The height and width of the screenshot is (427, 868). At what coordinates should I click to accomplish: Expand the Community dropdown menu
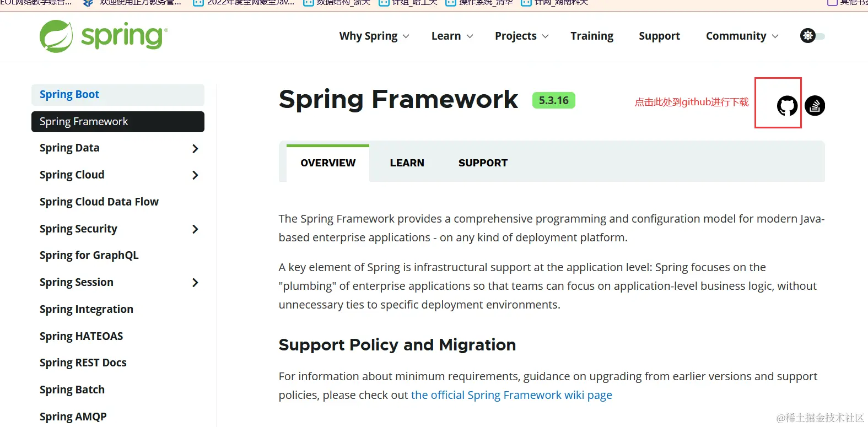tap(742, 36)
